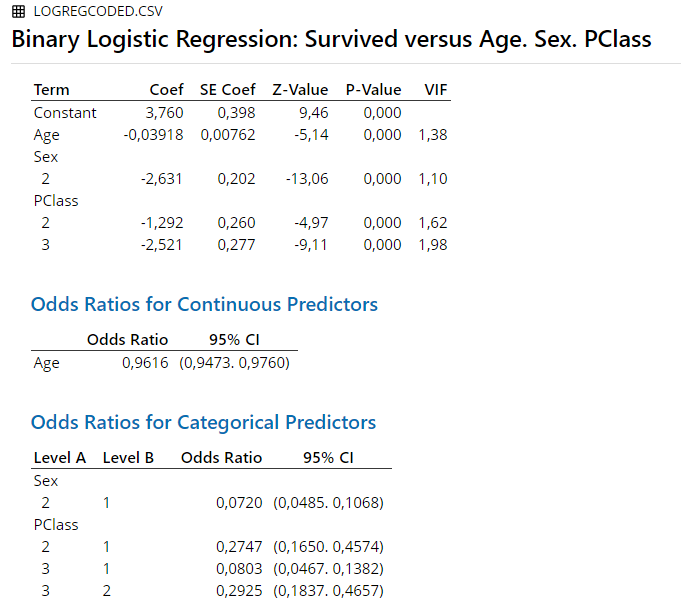Select the LOGREGCODED.CSV worksheet label
Screen dimensions: 681x611
click(98, 11)
